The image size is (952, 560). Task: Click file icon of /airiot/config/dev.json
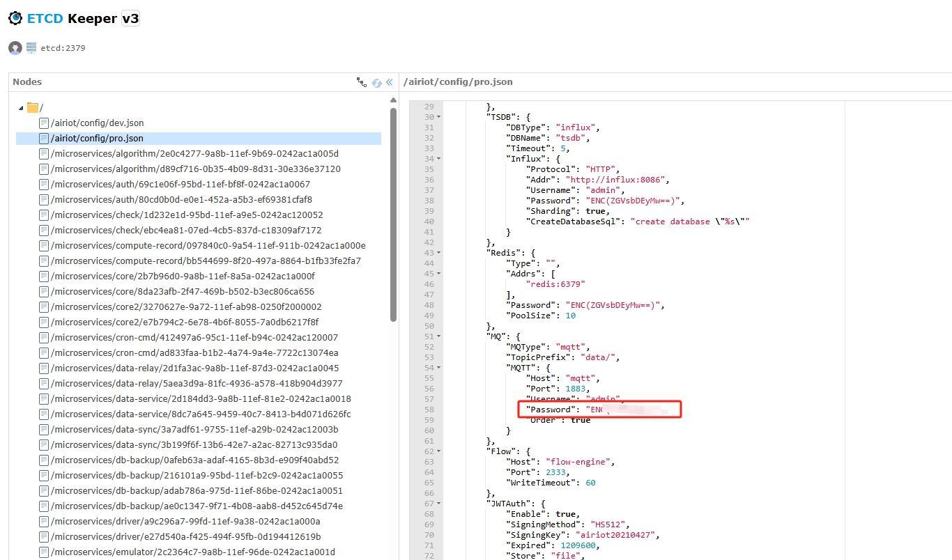44,123
